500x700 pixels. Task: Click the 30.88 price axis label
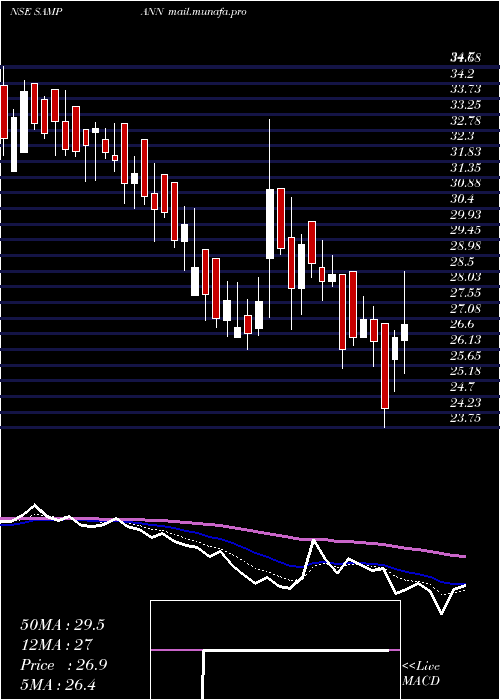coord(466,183)
